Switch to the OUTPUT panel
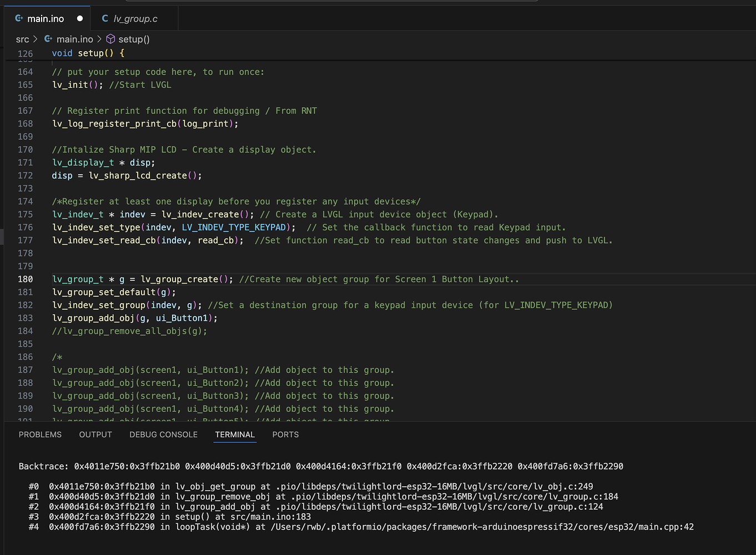 click(x=95, y=435)
